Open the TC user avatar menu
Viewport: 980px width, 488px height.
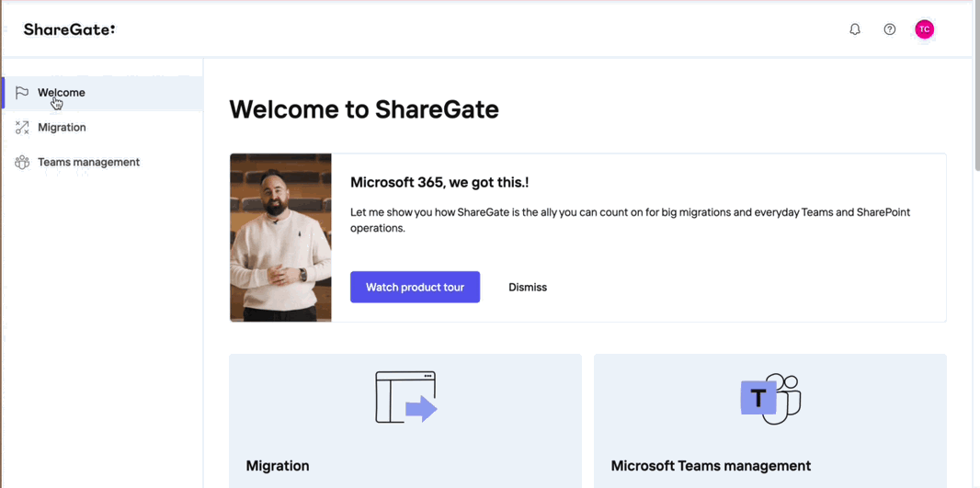click(x=924, y=28)
